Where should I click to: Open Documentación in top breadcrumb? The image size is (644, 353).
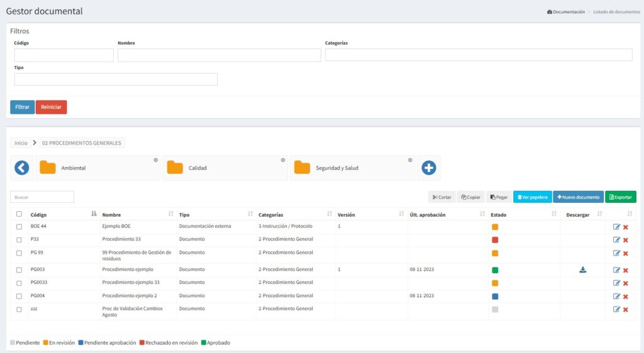[x=566, y=12]
